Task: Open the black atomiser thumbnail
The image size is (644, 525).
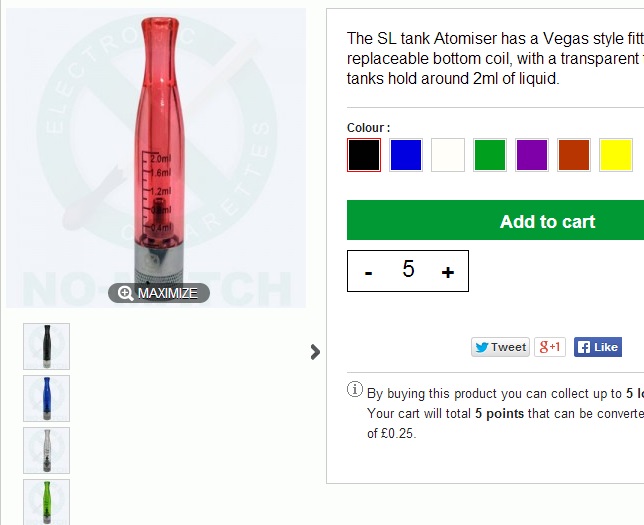Action: (46, 346)
